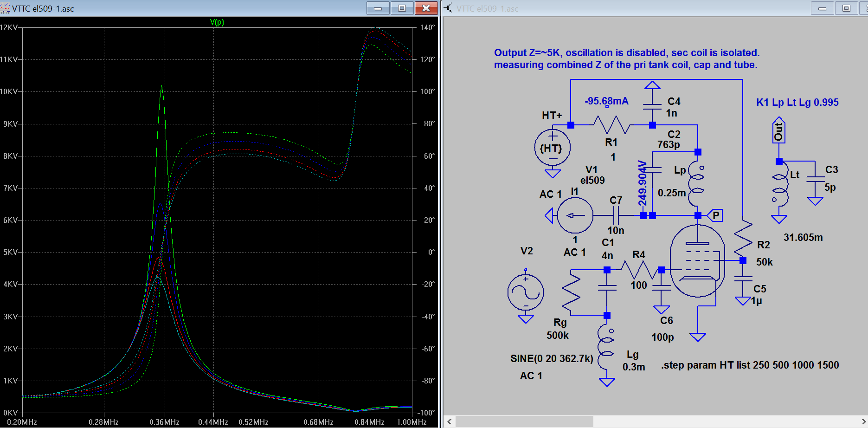Click the .step param HT list directive
This screenshot has width=868, height=428.
(750, 365)
